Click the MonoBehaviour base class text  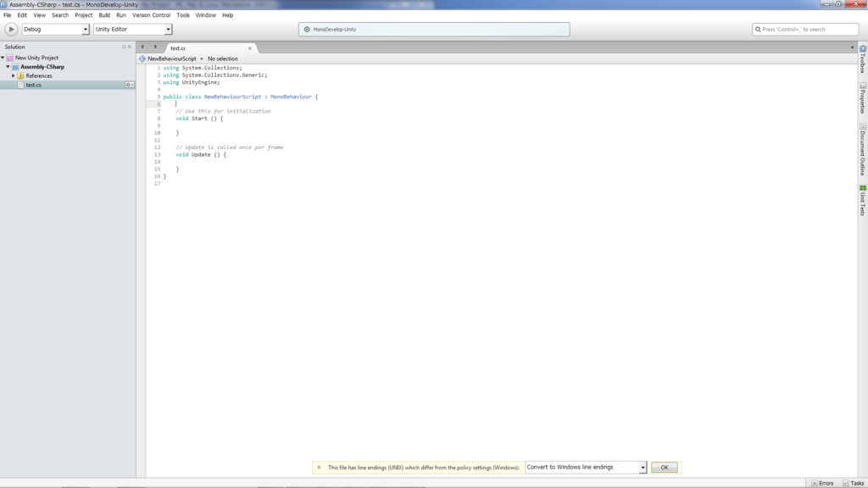coord(292,97)
